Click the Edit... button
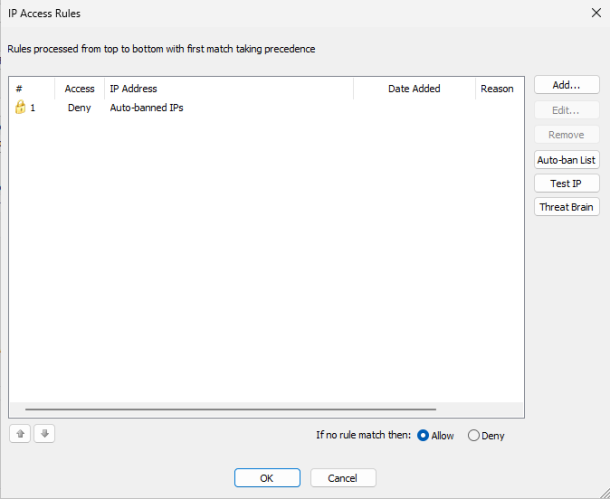The image size is (610, 499). (x=566, y=110)
